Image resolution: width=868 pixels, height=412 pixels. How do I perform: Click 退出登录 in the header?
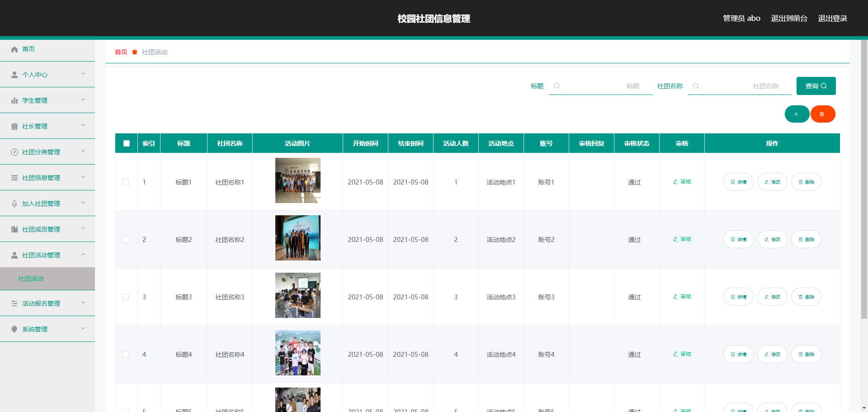[x=832, y=19]
